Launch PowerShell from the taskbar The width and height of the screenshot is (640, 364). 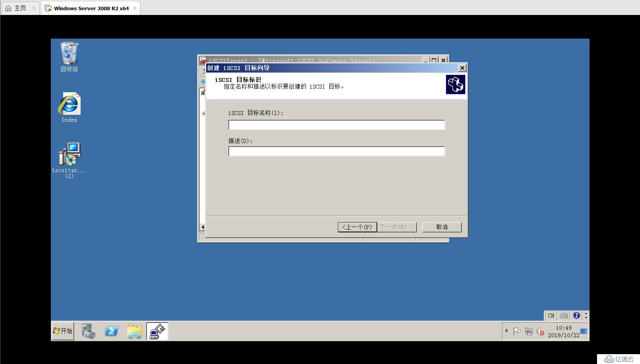pos(112,331)
